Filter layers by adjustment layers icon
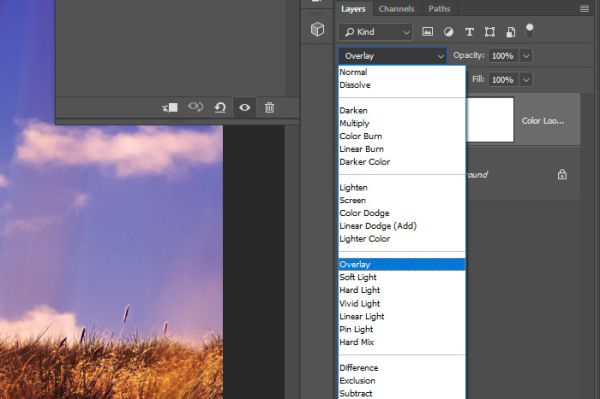The width and height of the screenshot is (600, 399). [448, 32]
